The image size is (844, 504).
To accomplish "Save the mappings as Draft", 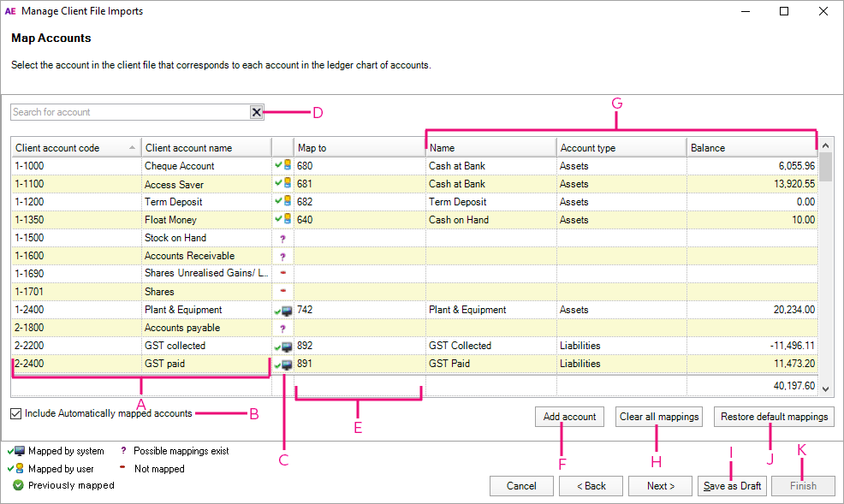I will click(732, 486).
